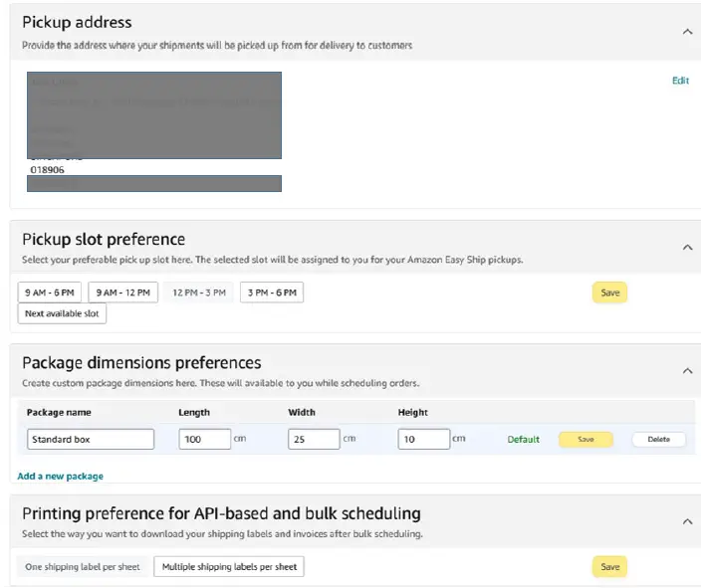Save the pickup slot preference
The width and height of the screenshot is (701, 588).
tap(609, 293)
